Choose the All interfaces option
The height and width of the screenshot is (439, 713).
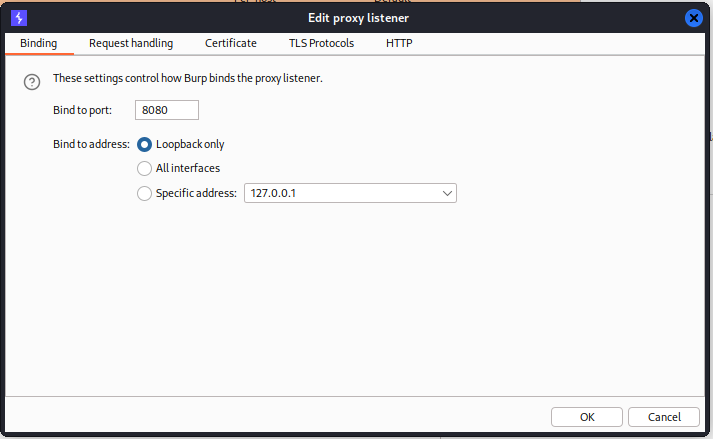(x=145, y=168)
